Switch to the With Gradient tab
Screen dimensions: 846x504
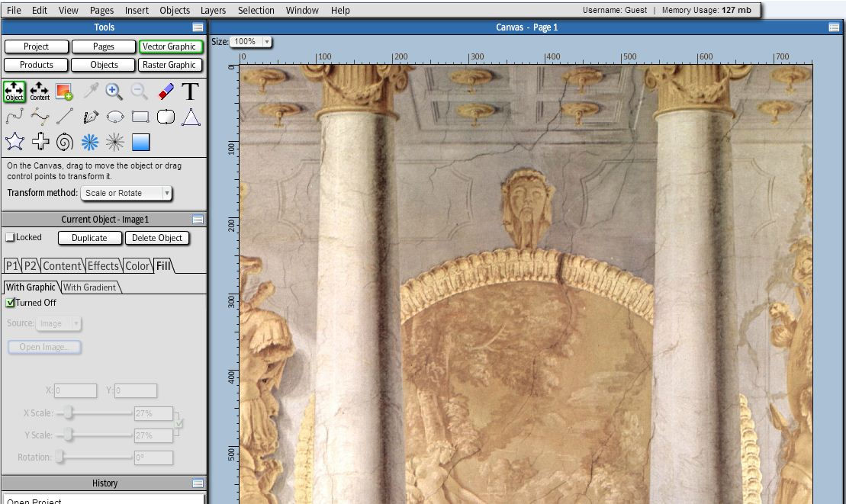point(89,287)
